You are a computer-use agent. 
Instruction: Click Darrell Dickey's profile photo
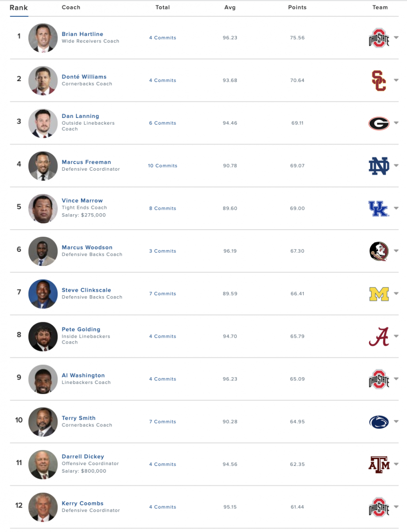click(43, 464)
